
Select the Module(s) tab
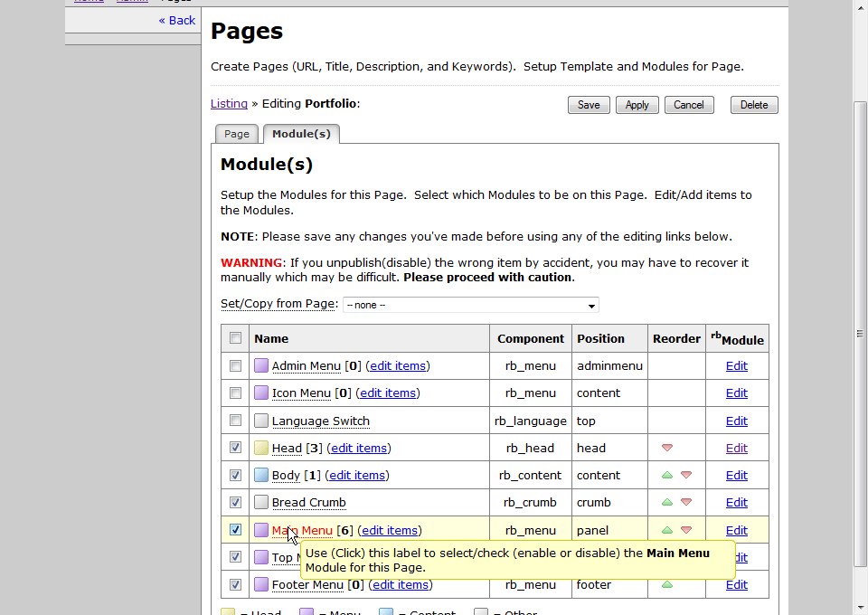(x=301, y=134)
